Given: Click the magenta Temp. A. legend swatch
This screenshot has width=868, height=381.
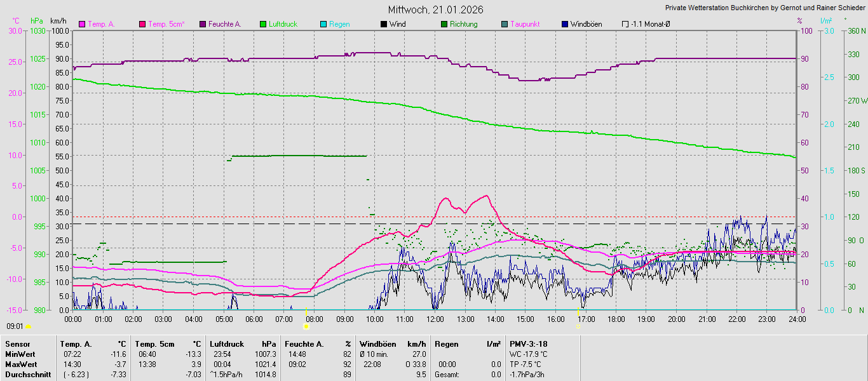Looking at the screenshot, I should [82, 24].
